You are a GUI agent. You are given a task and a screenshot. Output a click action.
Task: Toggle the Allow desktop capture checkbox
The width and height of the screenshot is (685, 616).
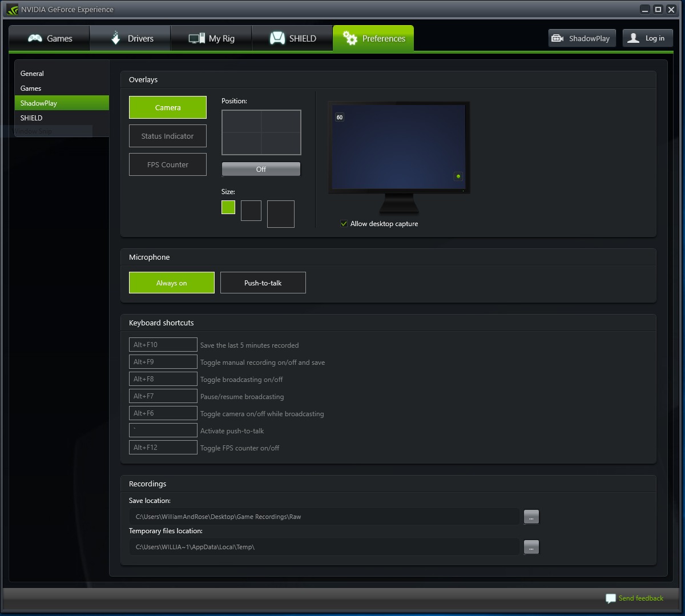pos(344,224)
